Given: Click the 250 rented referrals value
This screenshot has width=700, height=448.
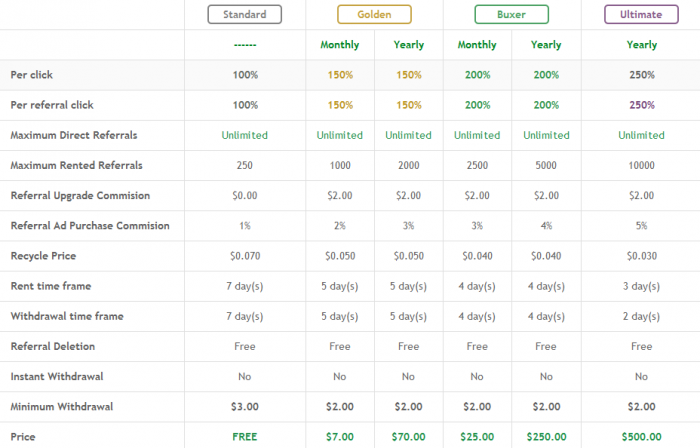Looking at the screenshot, I should coord(245,165).
